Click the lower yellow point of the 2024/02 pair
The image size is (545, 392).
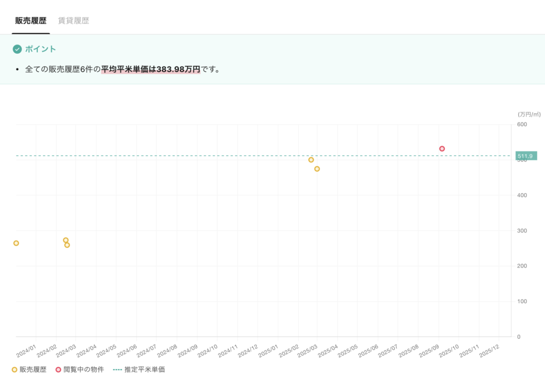tap(67, 245)
